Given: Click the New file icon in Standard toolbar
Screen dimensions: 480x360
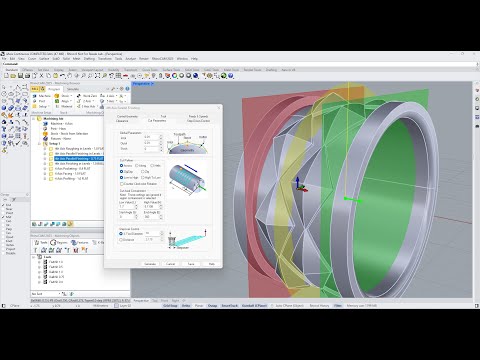Looking at the screenshot, I should click(x=6, y=76).
